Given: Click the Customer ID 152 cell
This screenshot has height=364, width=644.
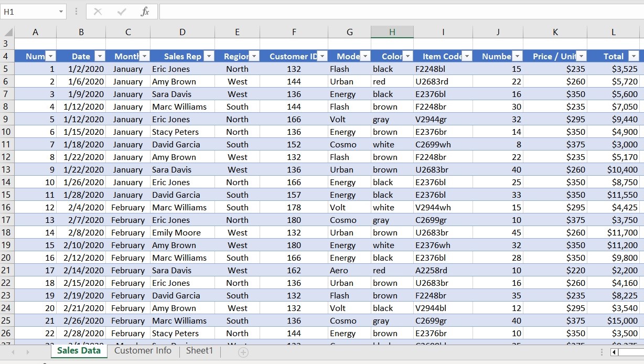Looking at the screenshot, I should pos(294,144).
